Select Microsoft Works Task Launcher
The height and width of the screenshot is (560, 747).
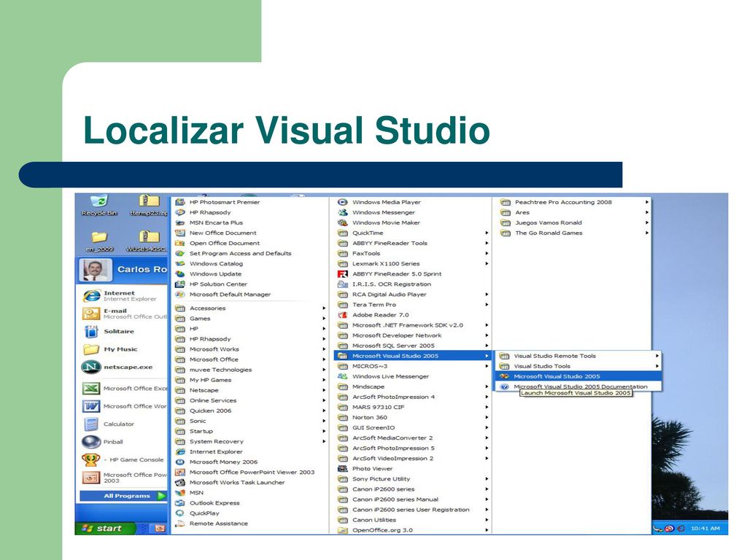click(250, 483)
